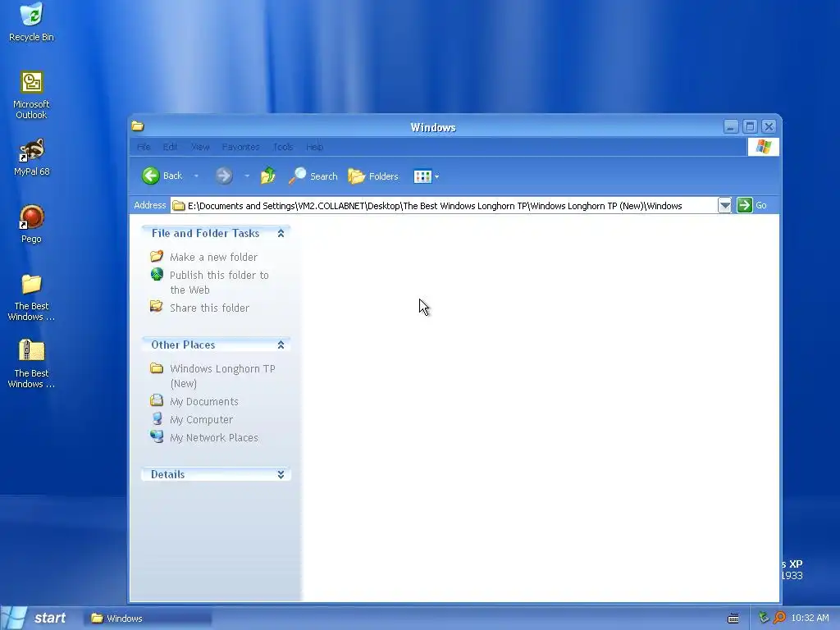Open the File menu
Screen dimensions: 840x630
144,147
